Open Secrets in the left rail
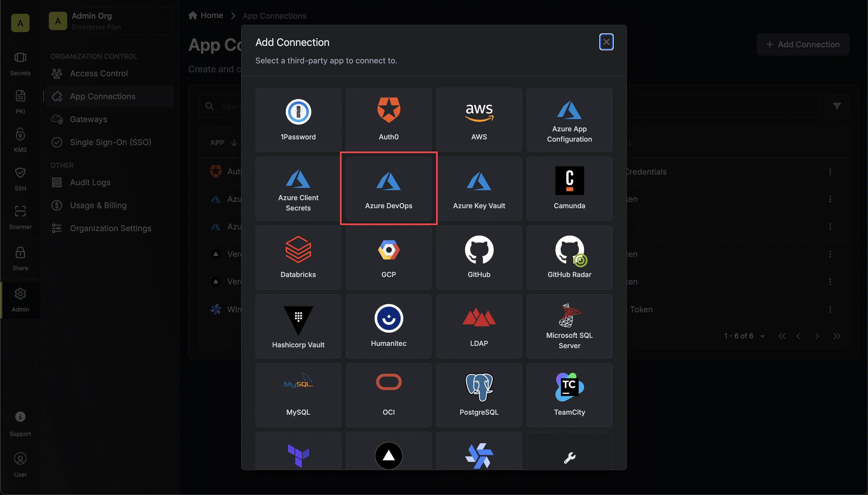 20,64
